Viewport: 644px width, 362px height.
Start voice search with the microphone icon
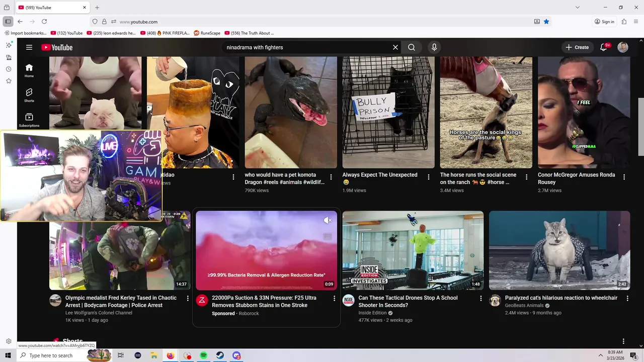pyautogui.click(x=434, y=47)
